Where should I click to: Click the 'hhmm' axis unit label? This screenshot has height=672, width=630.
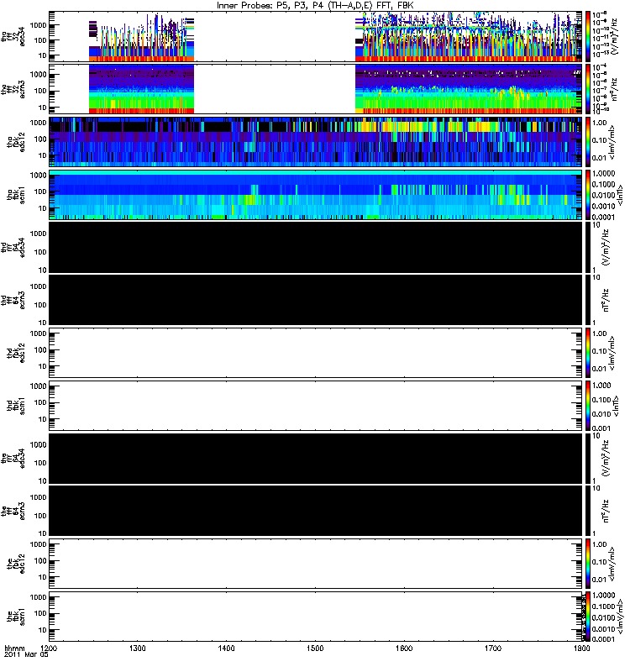tap(14, 648)
